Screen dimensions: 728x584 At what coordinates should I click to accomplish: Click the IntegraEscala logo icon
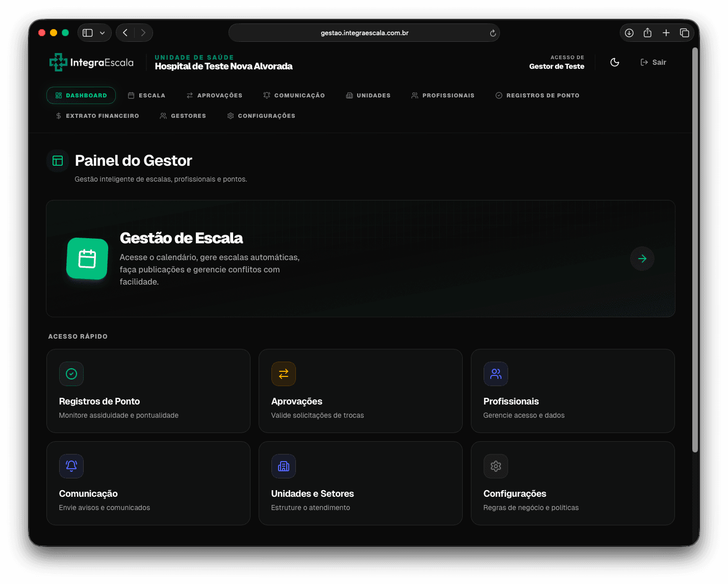(58, 62)
